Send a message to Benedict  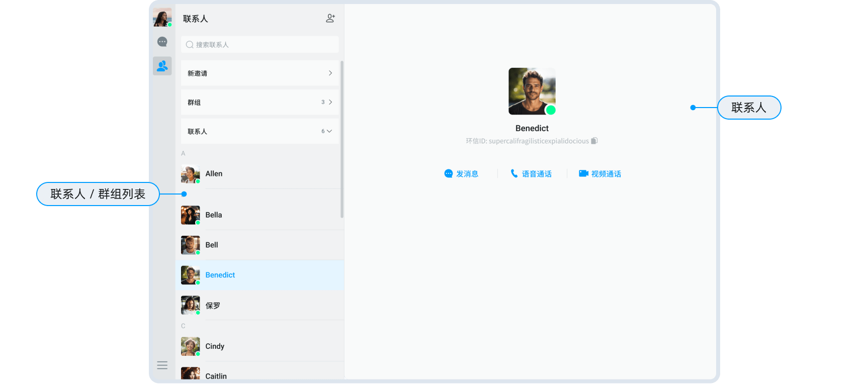coord(461,174)
